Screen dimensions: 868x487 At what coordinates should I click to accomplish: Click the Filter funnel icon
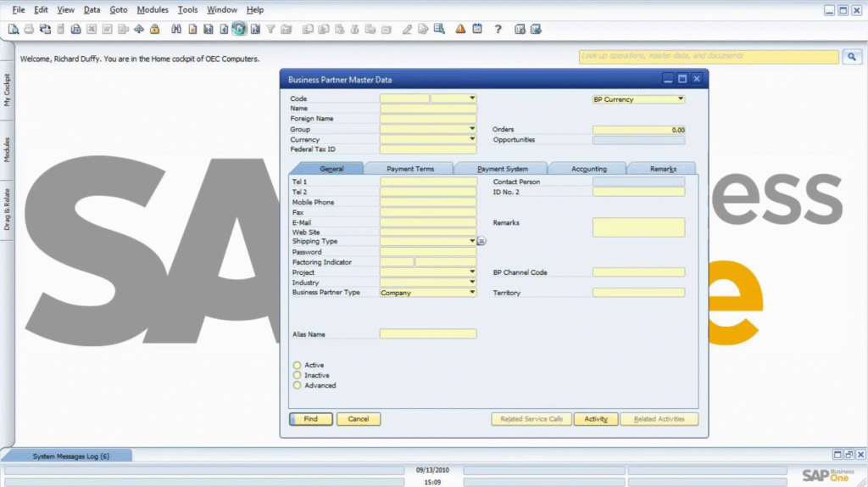click(270, 29)
